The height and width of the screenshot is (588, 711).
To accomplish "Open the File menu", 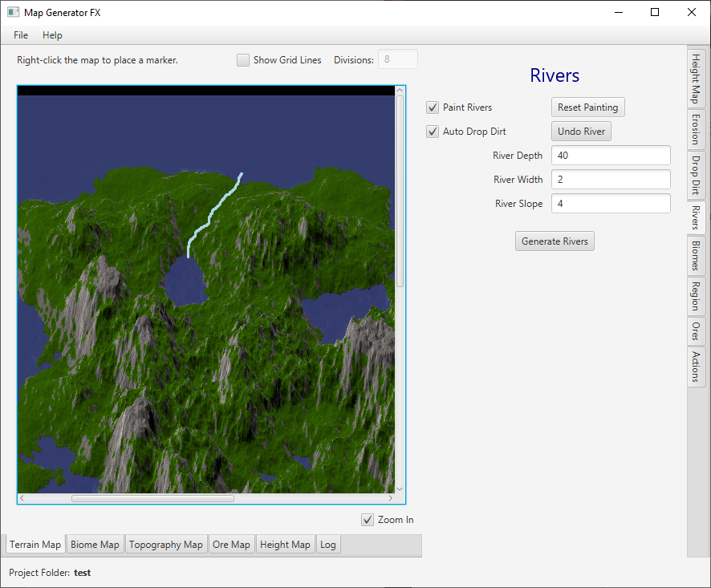I will coord(21,35).
